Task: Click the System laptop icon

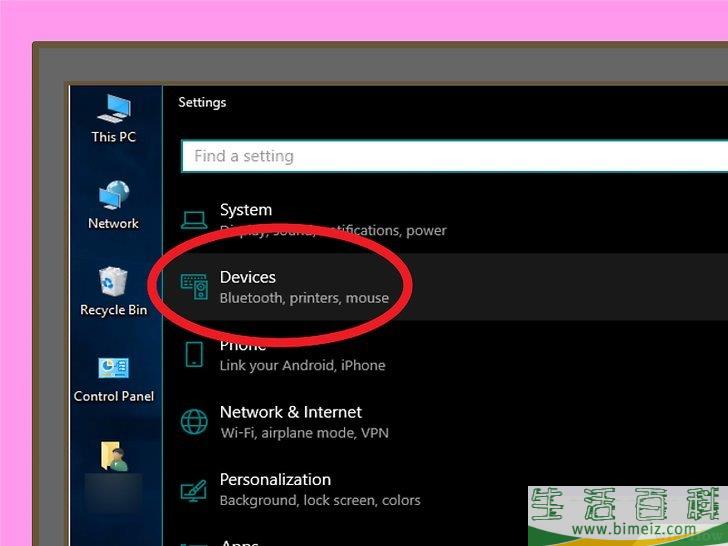Action: point(194,220)
